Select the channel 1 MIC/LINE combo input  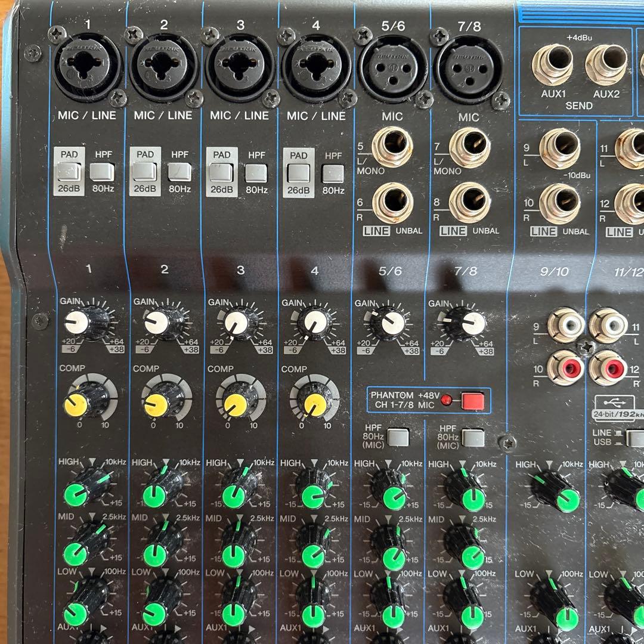tap(88, 67)
